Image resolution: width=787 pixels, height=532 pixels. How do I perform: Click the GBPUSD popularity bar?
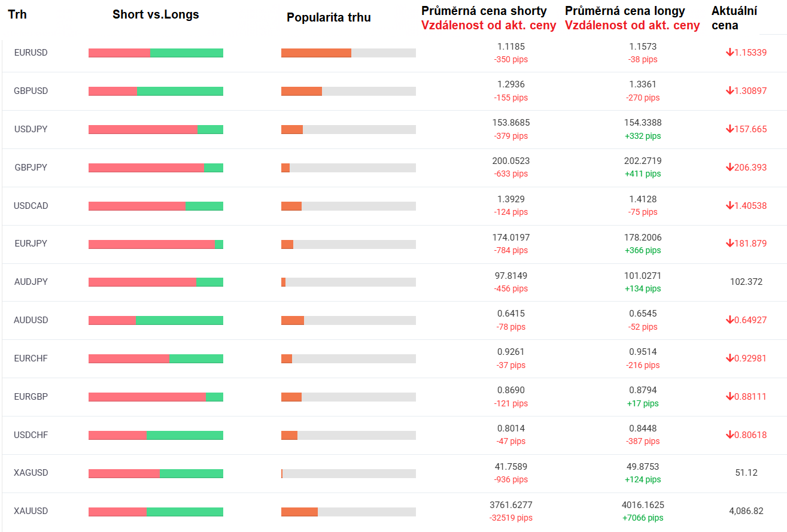[x=348, y=91]
